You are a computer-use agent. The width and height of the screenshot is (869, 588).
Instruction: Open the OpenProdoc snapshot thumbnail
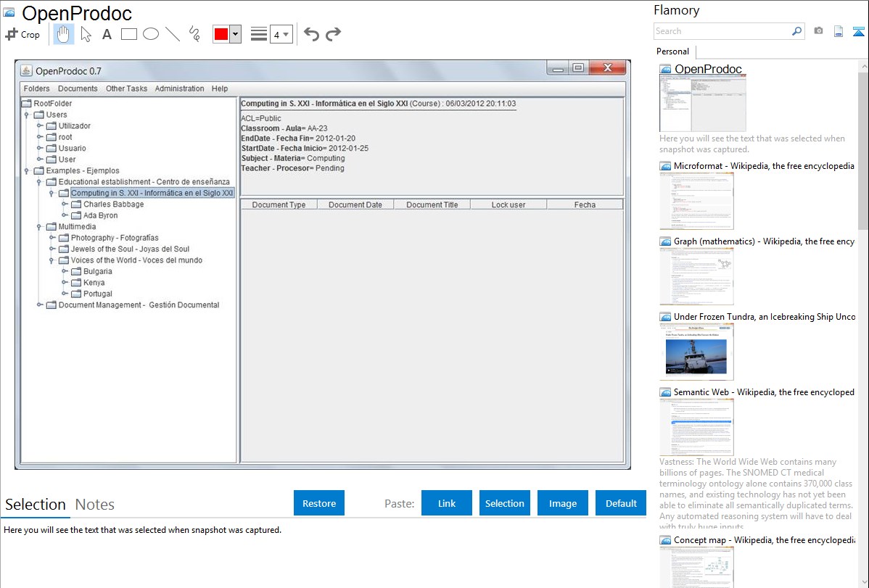703,104
